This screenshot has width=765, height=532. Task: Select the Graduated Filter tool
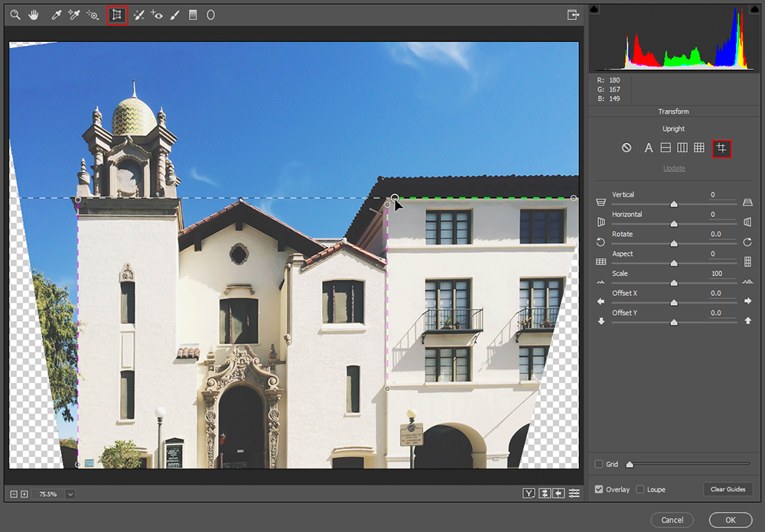[193, 15]
